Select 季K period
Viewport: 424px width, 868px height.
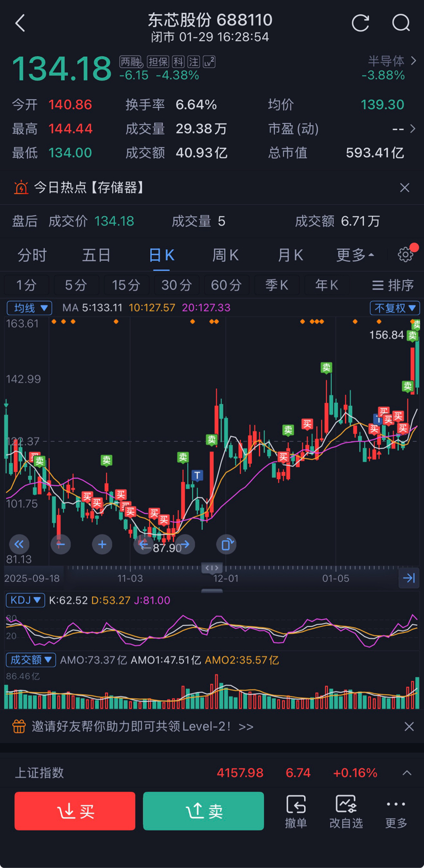(277, 285)
